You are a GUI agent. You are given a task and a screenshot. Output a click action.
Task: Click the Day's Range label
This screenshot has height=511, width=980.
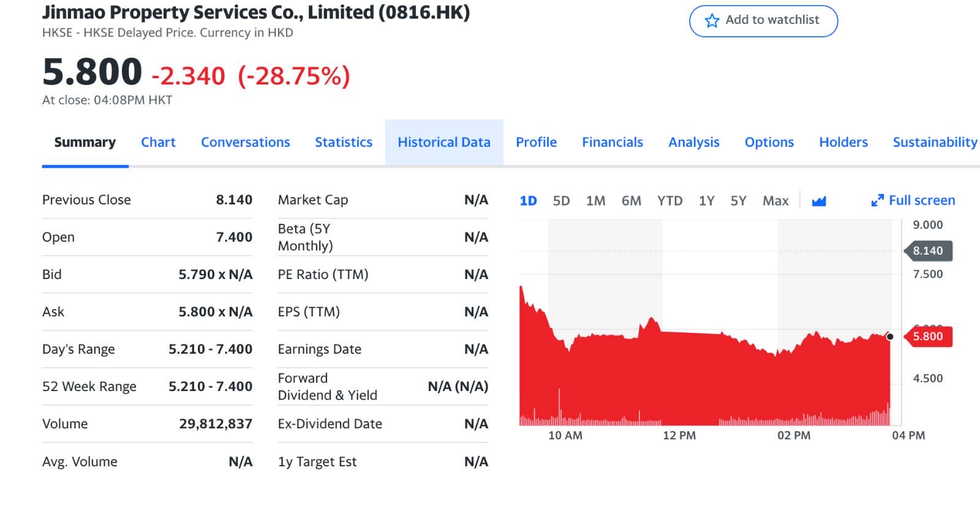[x=78, y=349]
